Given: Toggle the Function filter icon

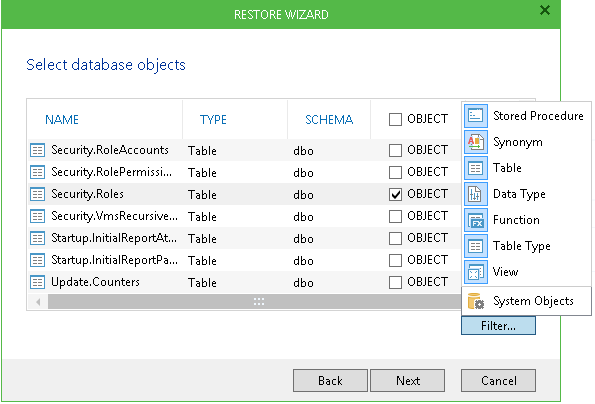Looking at the screenshot, I should pyautogui.click(x=475, y=220).
